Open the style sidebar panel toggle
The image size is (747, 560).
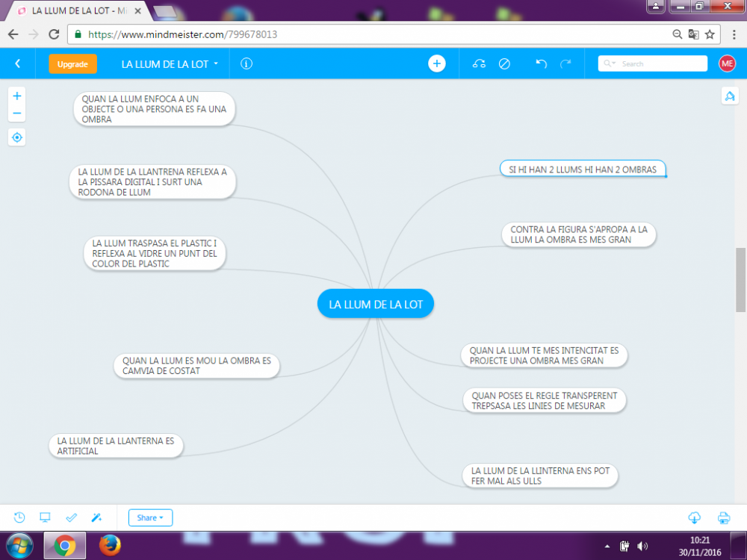point(729,96)
